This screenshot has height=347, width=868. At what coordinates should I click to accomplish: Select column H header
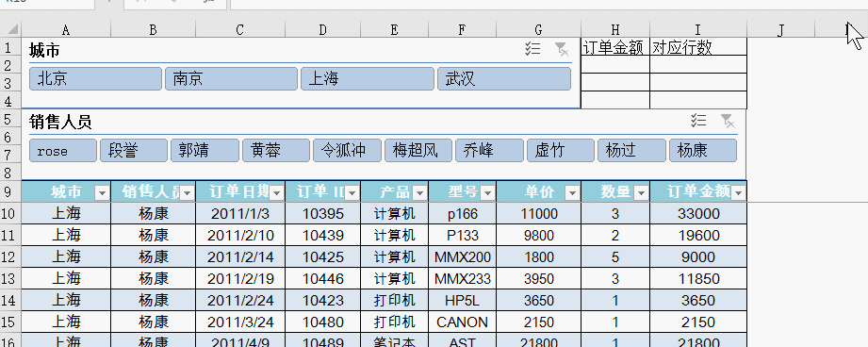click(615, 29)
